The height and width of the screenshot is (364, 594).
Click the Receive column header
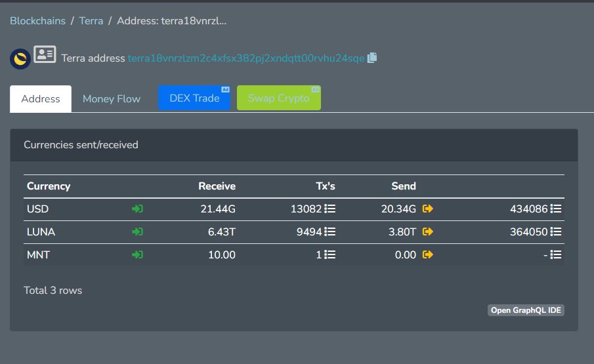pyautogui.click(x=217, y=186)
